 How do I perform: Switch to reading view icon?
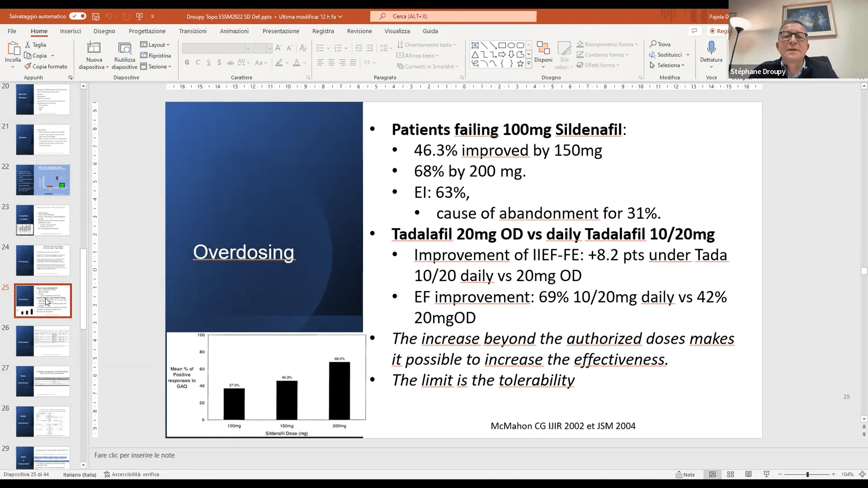(748, 474)
